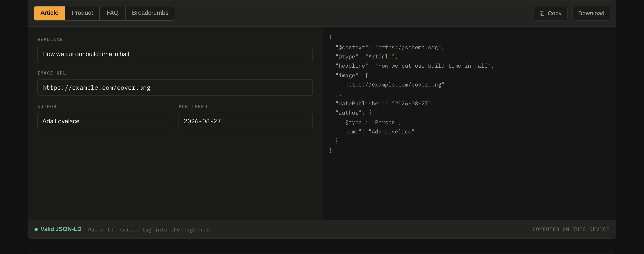Edit the Headline input field
The image size is (644, 254).
[175, 54]
